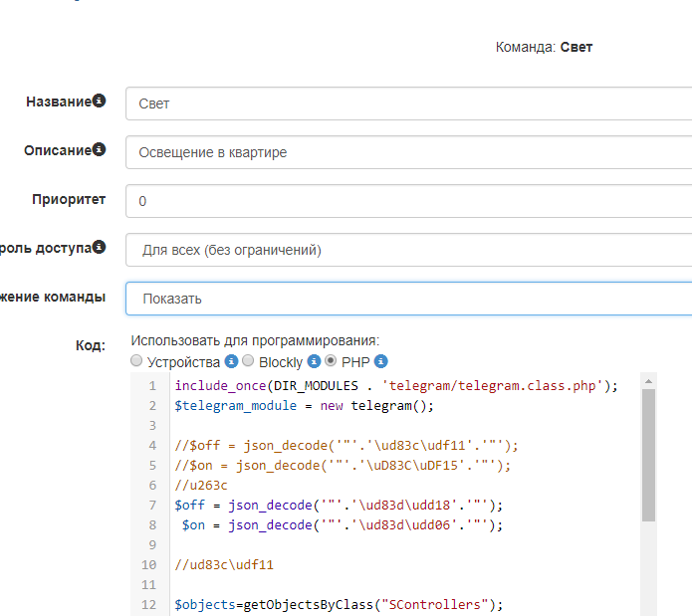
Task: Click info icon after PHP option
Action: 380,362
